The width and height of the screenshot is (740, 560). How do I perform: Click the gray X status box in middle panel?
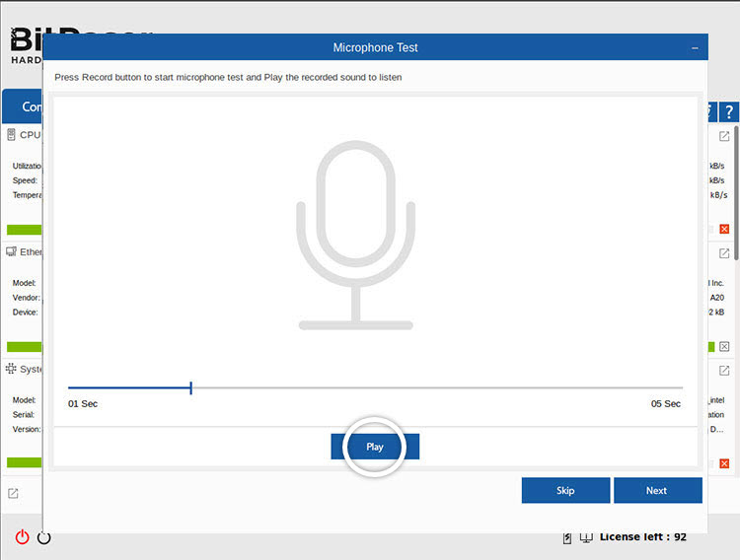click(724, 347)
